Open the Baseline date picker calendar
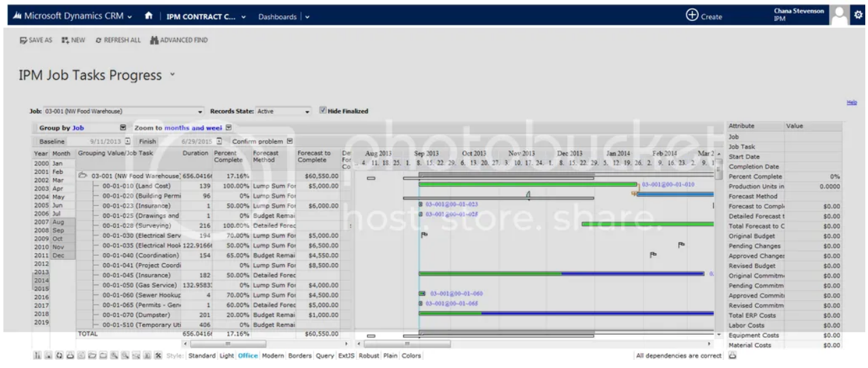868x368 pixels. point(126,141)
